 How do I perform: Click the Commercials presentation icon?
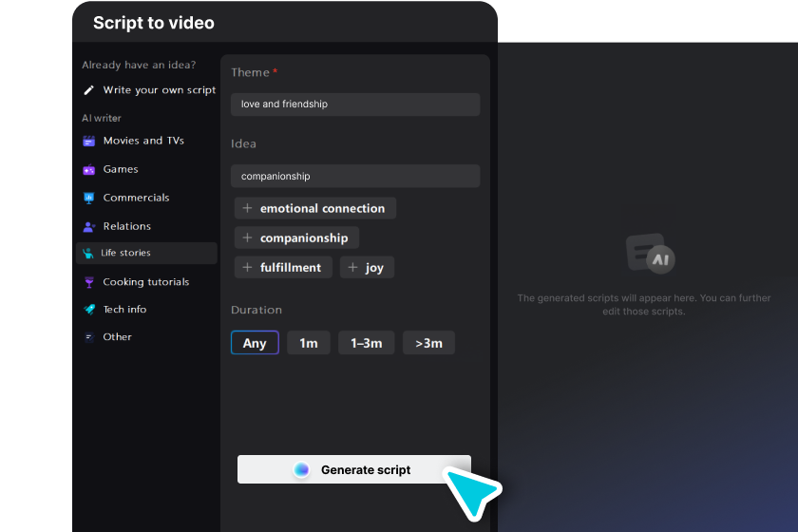coord(88,198)
